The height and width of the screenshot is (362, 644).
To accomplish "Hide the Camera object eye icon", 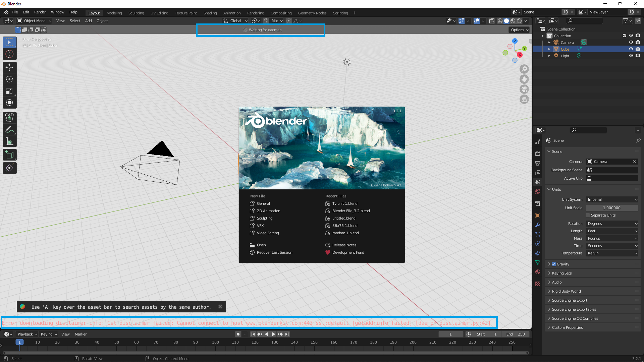I will (x=631, y=42).
